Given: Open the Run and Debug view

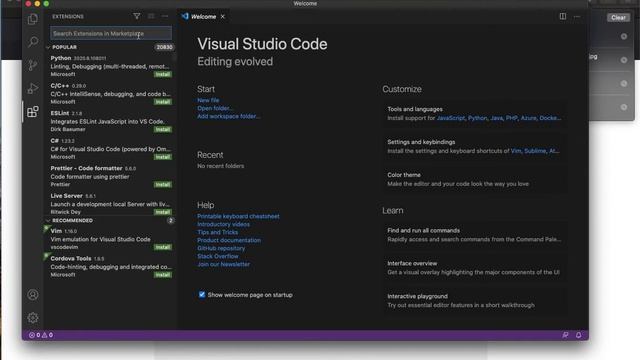Looking at the screenshot, I should tap(33, 88).
